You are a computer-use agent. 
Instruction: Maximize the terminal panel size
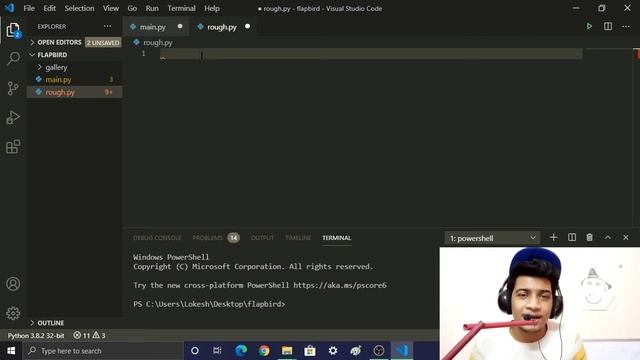click(608, 238)
